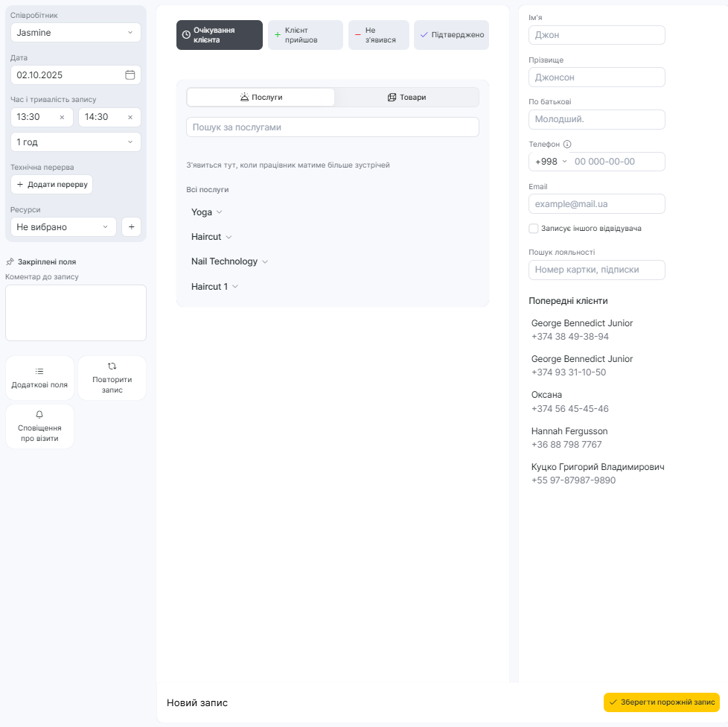Mark status as Не з'явився
The width and height of the screenshot is (728, 727).
tap(378, 35)
